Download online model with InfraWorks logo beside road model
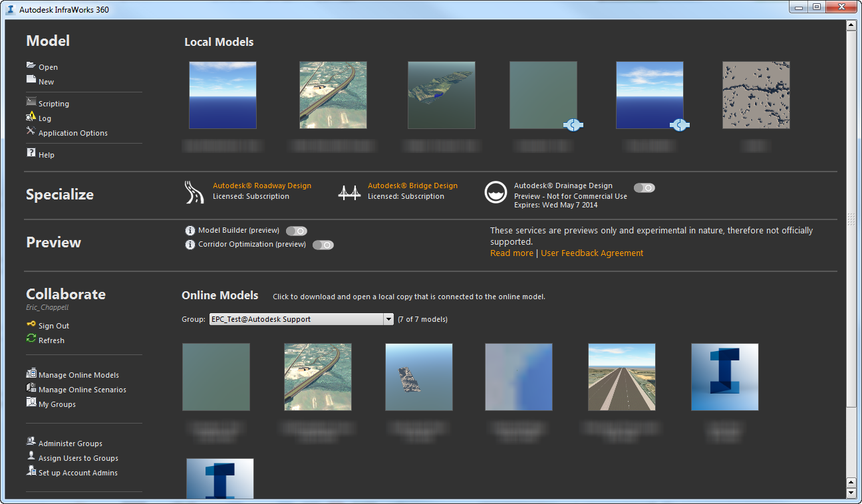This screenshot has height=504, width=862. 725,377
